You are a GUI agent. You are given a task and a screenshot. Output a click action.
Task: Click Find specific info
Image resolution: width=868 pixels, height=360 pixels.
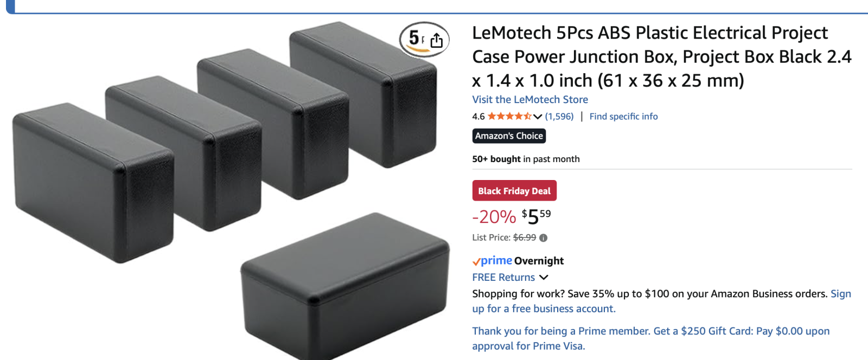coord(623,116)
